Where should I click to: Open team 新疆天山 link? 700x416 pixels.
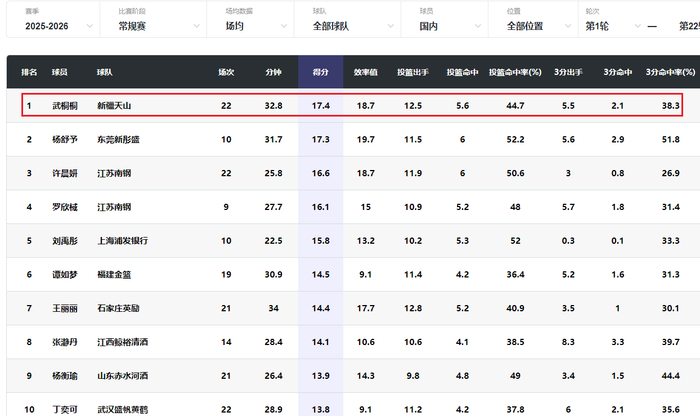[114, 105]
